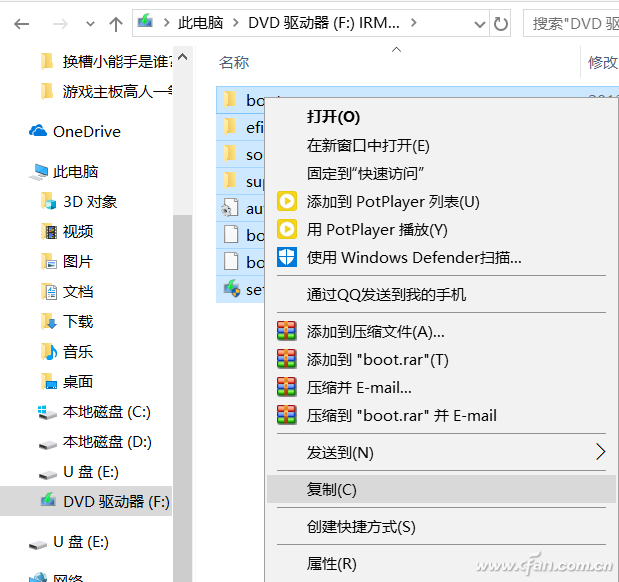Open the recent locations dropdown arrow
619x582 pixels.
click(90, 24)
